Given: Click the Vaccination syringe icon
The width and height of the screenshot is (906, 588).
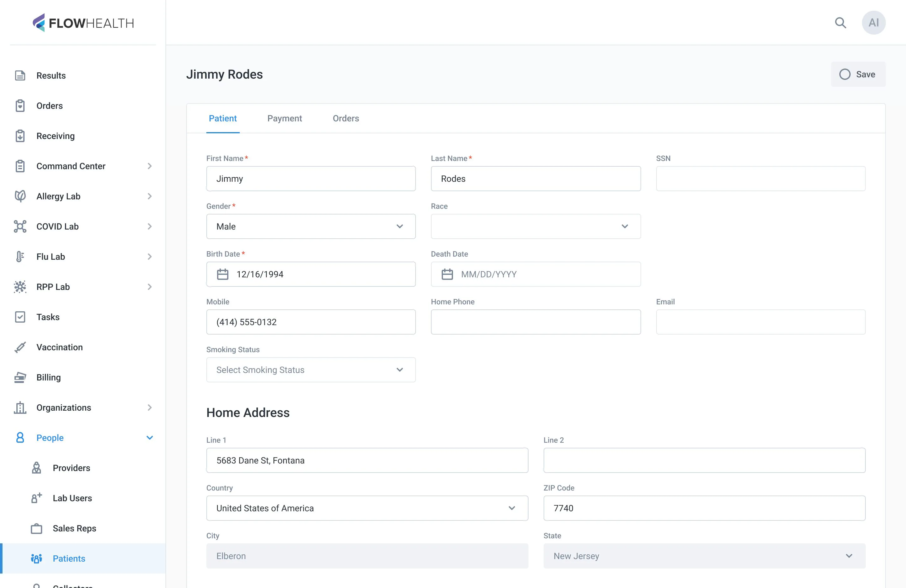Looking at the screenshot, I should click(x=20, y=347).
